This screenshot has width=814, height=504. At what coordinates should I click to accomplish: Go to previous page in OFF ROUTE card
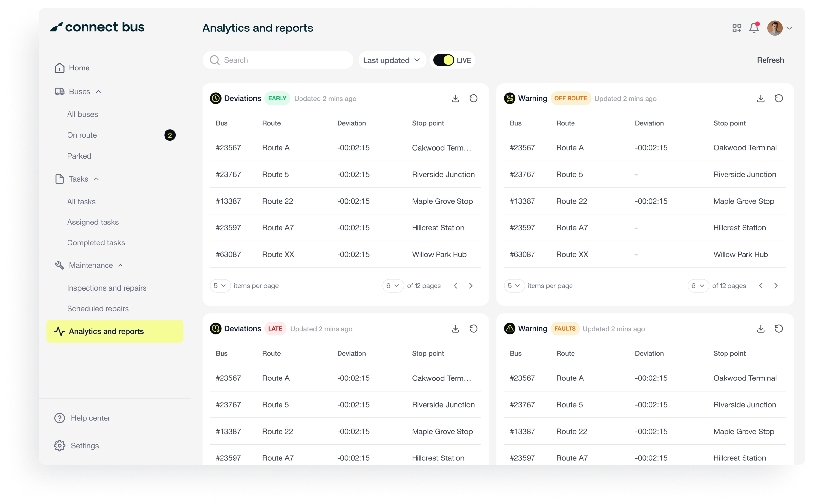[760, 286]
